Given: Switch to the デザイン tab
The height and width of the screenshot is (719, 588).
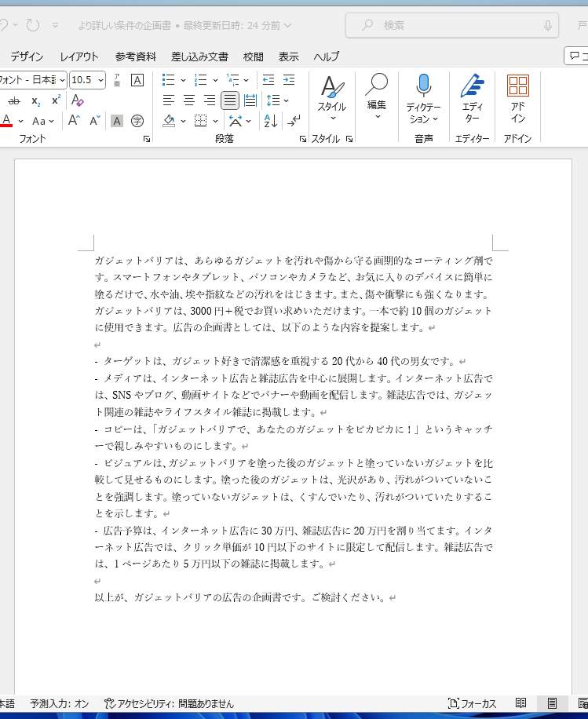Looking at the screenshot, I should [x=27, y=57].
